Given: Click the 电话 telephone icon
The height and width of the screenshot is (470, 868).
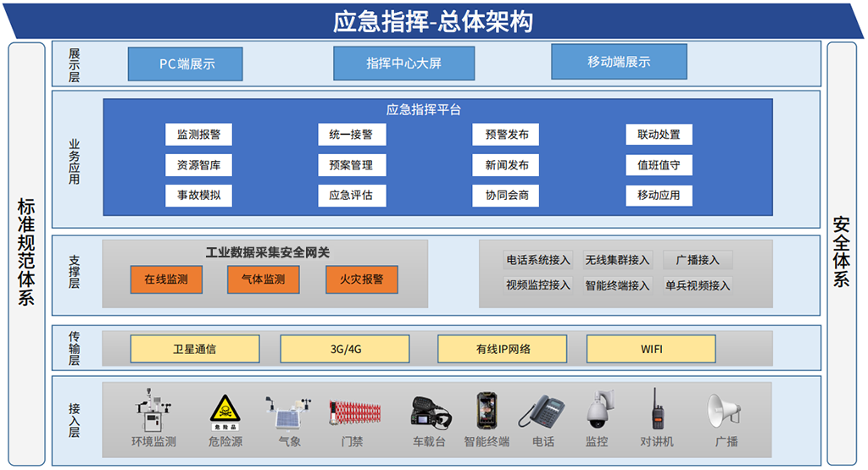Looking at the screenshot, I should pyautogui.click(x=542, y=412).
